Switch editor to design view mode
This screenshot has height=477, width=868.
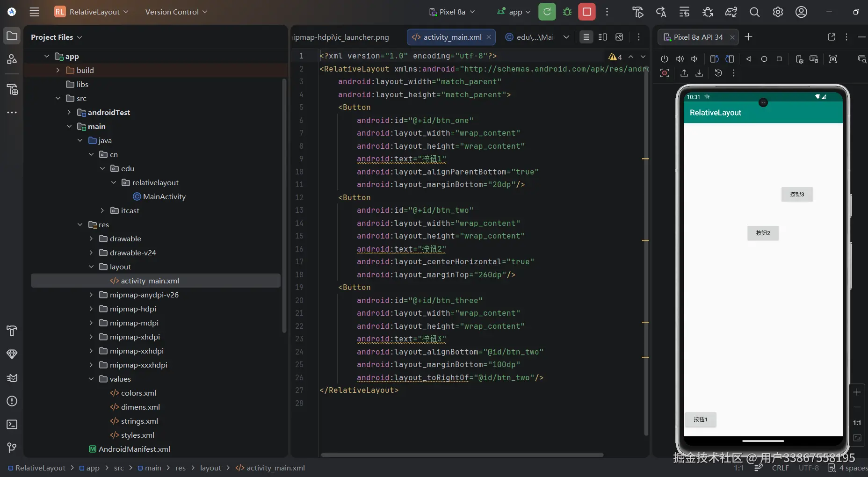[619, 37]
